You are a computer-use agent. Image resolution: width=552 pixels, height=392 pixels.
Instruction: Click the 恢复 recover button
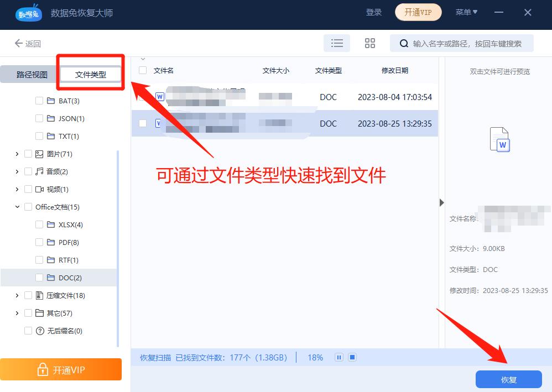coord(508,379)
